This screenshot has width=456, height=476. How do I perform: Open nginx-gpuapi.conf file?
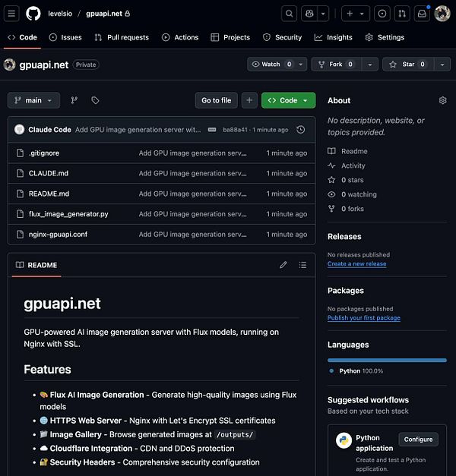click(58, 235)
